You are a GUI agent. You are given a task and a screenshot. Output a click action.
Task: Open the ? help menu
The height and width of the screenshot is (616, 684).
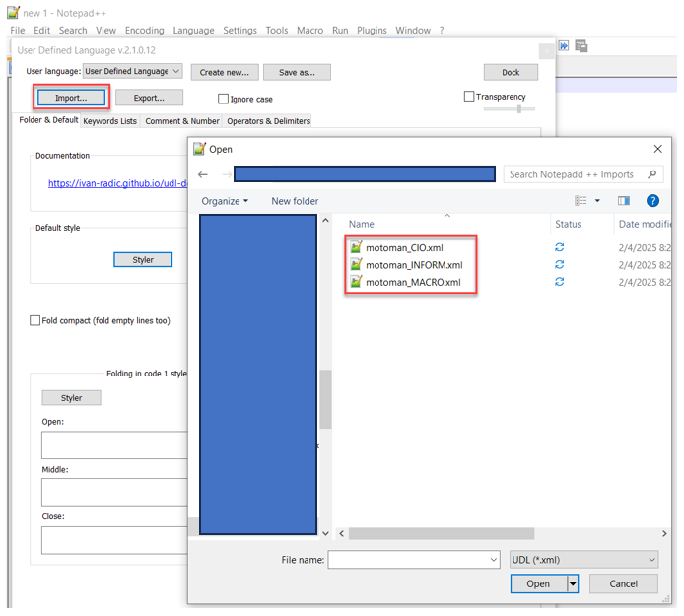click(442, 31)
